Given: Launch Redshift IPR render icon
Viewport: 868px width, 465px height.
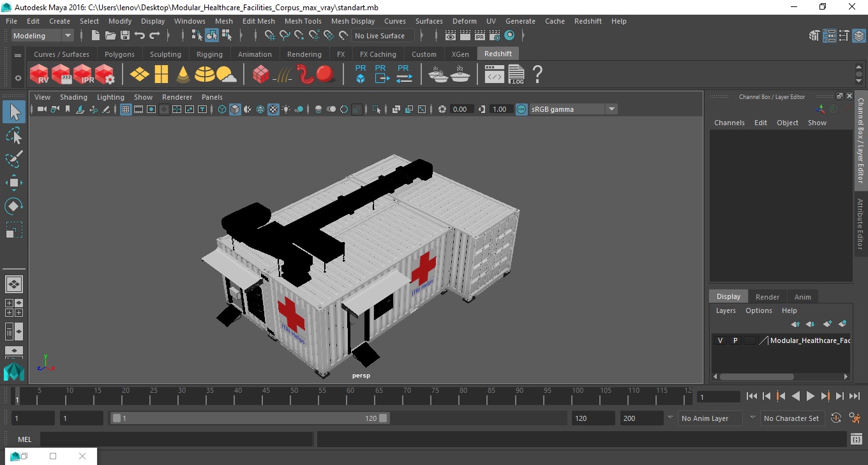Looking at the screenshot, I should point(83,74).
